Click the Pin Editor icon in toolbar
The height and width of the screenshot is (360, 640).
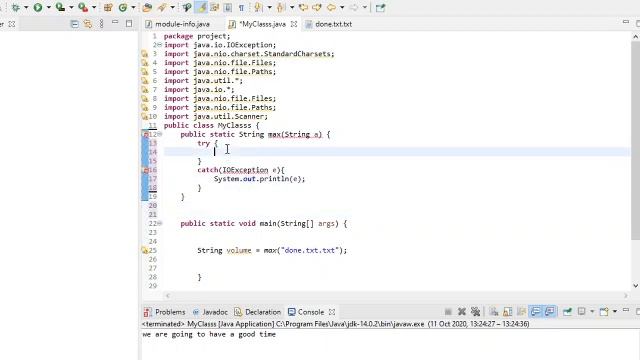point(380,7)
